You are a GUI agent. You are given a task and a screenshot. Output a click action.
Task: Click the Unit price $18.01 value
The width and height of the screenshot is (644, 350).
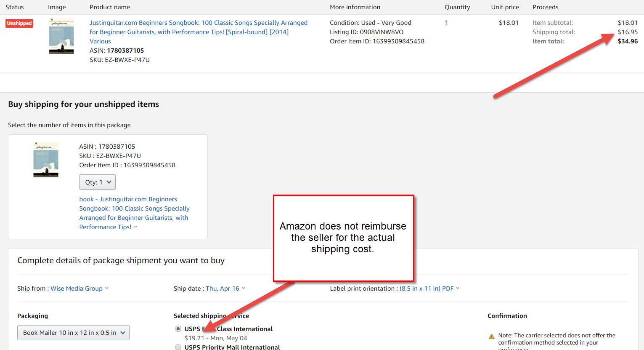[x=509, y=23]
